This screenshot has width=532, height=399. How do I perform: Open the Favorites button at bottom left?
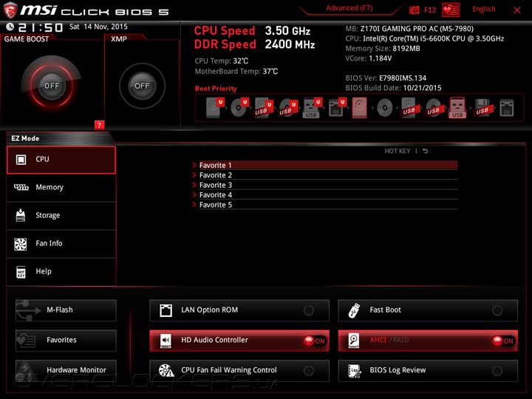point(66,341)
